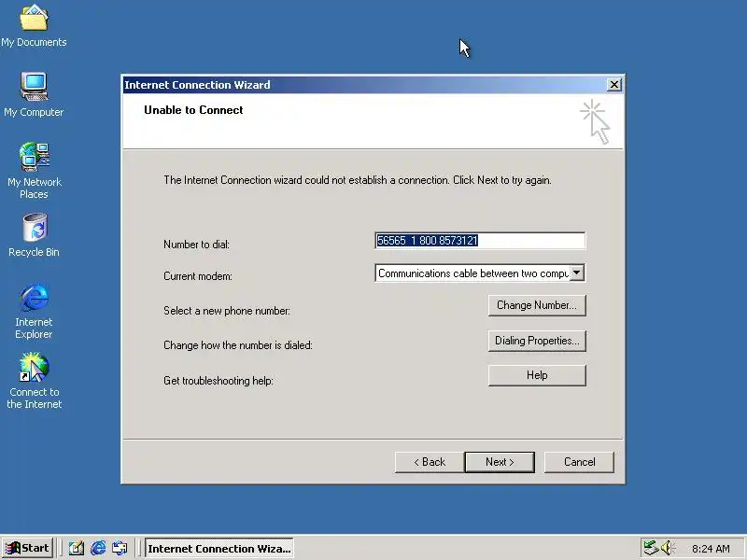747x560 pixels.
Task: Click the Select a new phone number label
Action: click(x=227, y=311)
